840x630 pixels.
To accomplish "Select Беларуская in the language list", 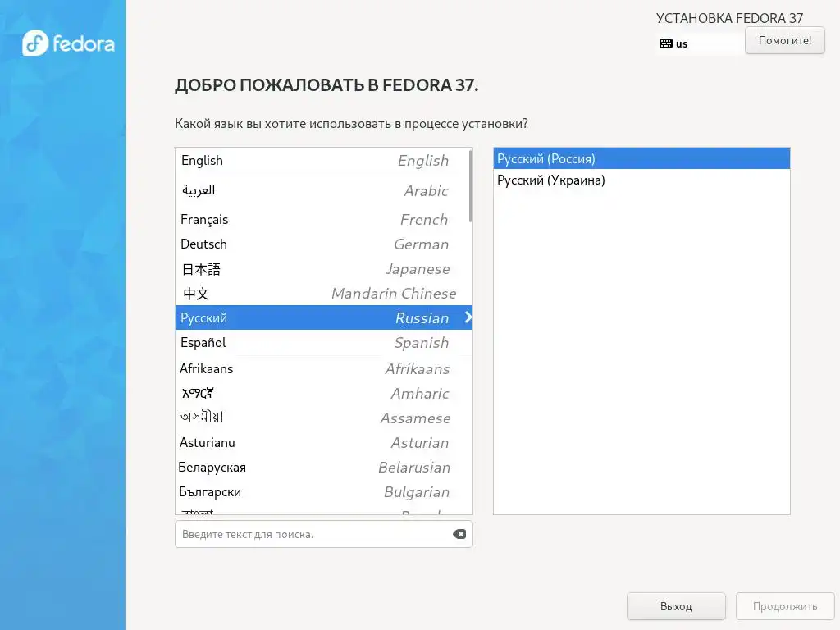I will (322, 467).
